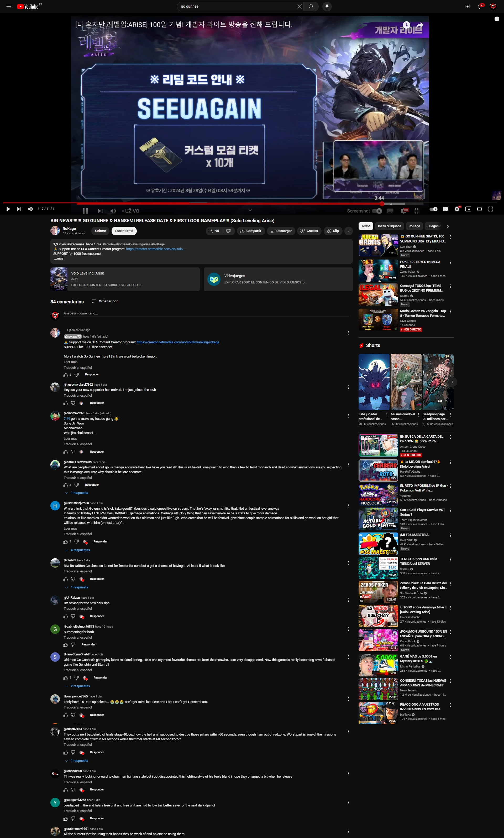Image resolution: width=504 pixels, height=838 pixels.
Task: Run the search with the magnifier icon
Action: (311, 7)
